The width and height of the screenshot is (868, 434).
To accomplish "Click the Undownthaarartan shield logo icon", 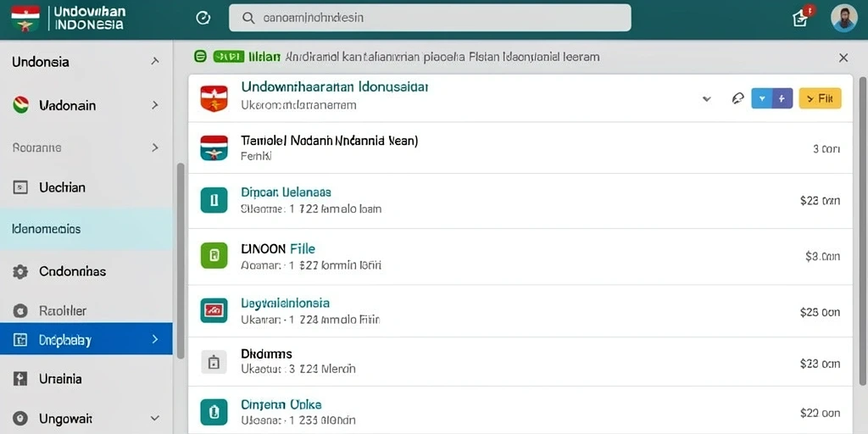I will tap(214, 98).
